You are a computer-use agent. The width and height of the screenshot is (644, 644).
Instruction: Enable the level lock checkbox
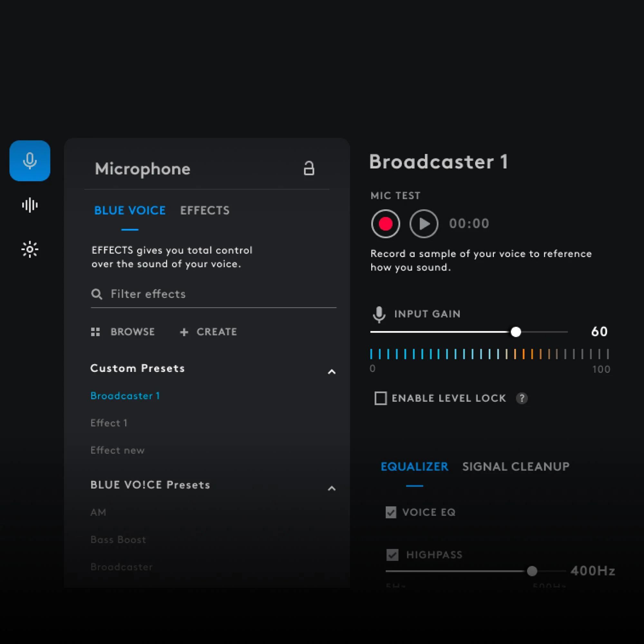[381, 398]
